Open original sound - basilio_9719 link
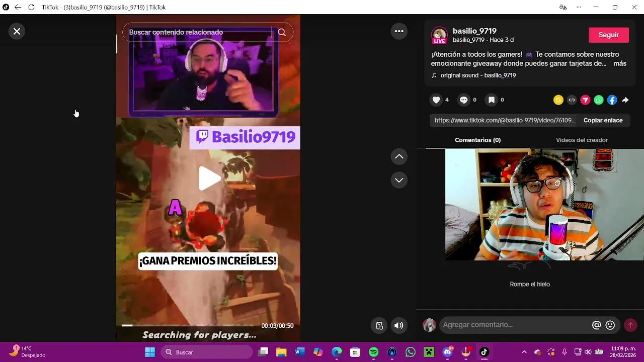The image size is (644, 362). click(478, 75)
